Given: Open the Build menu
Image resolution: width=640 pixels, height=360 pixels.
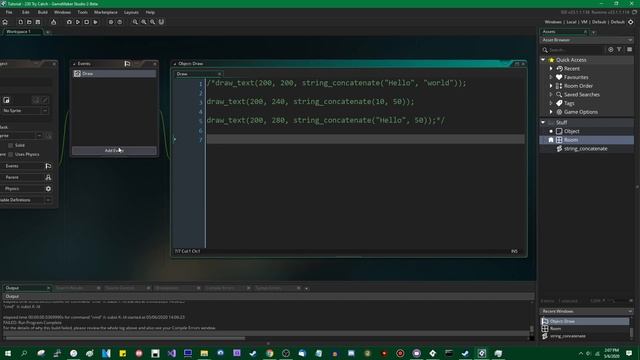Looking at the screenshot, I should [42, 12].
